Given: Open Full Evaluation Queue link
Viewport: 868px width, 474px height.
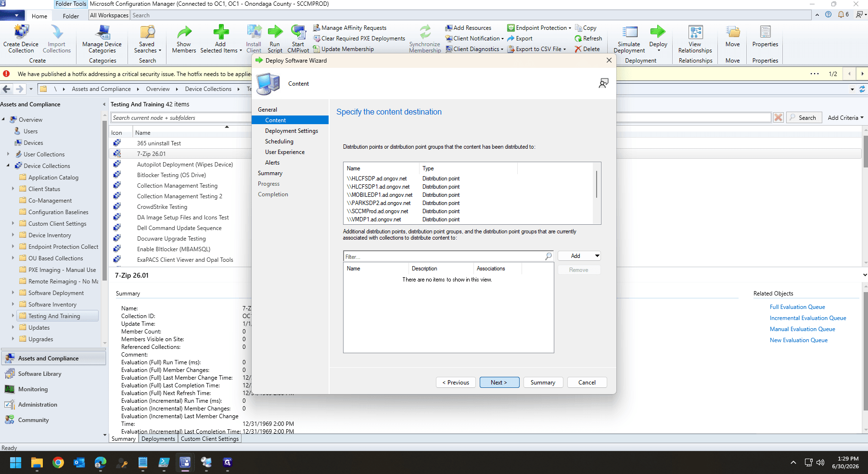Looking at the screenshot, I should pos(797,307).
